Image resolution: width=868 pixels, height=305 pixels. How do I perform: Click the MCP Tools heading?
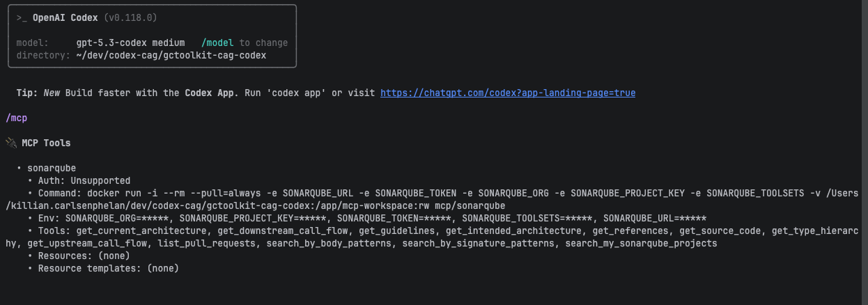tap(46, 143)
